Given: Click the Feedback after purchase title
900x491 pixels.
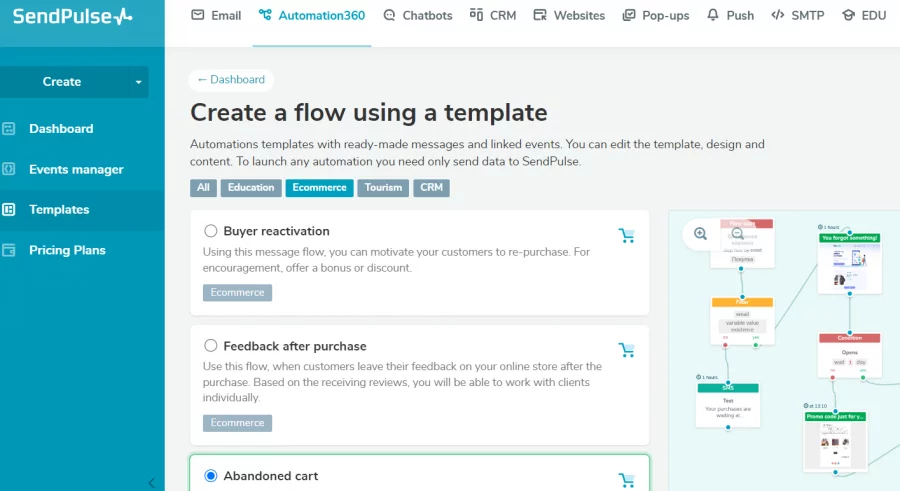Looking at the screenshot, I should point(295,346).
